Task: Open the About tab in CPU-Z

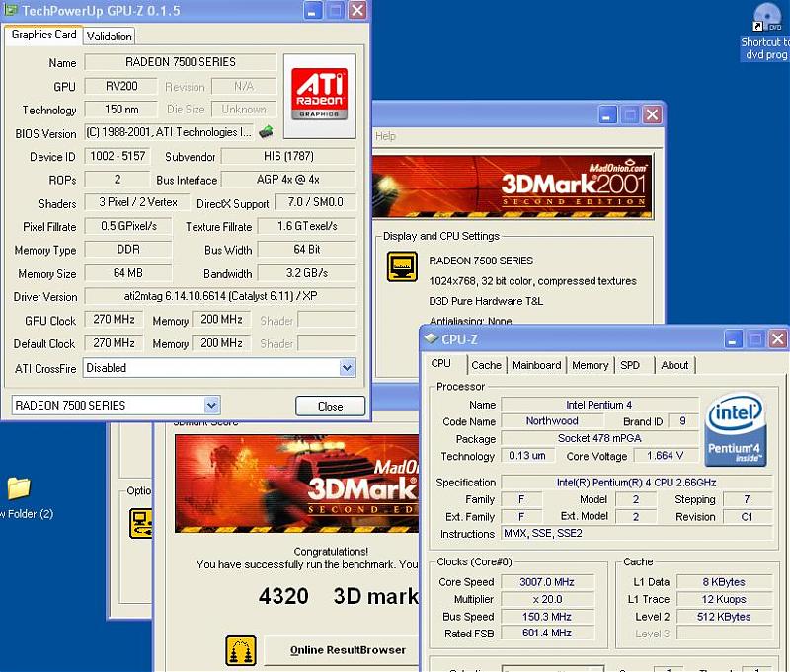Action: click(674, 365)
